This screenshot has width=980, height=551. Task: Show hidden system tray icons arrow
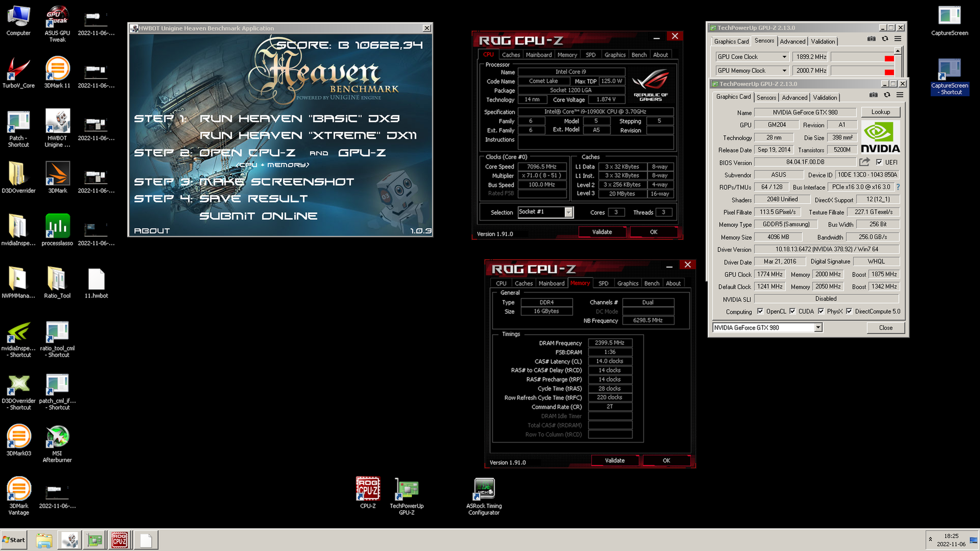(930, 539)
